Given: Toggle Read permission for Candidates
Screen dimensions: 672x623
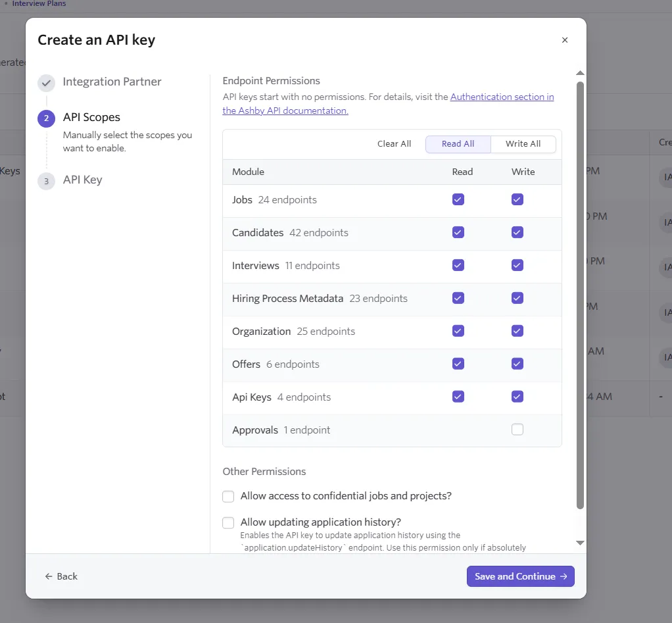Looking at the screenshot, I should pos(458,232).
